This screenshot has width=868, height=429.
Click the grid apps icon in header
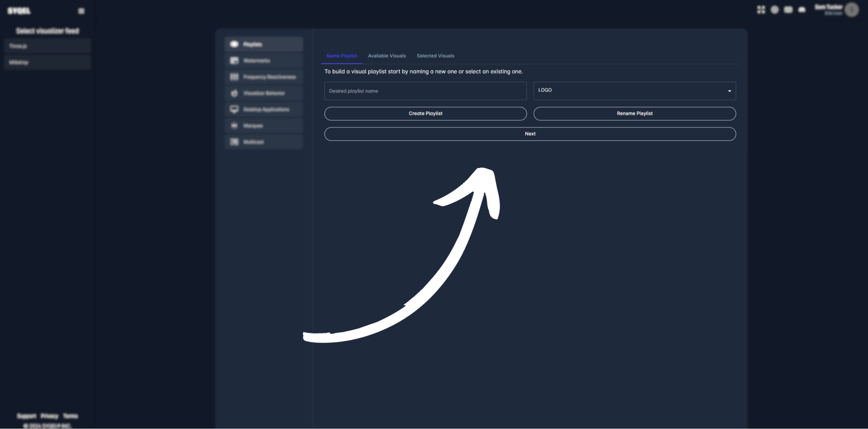tap(761, 10)
